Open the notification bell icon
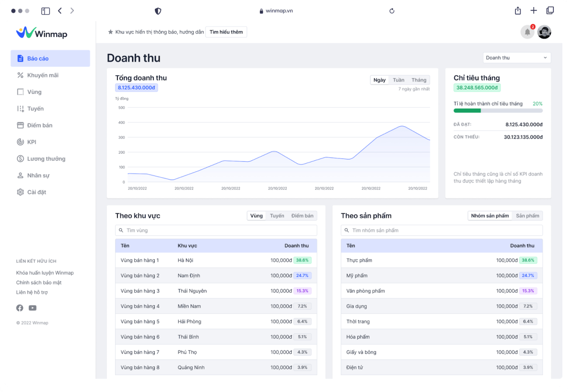This screenshot has width=568, height=392. pyautogui.click(x=527, y=32)
